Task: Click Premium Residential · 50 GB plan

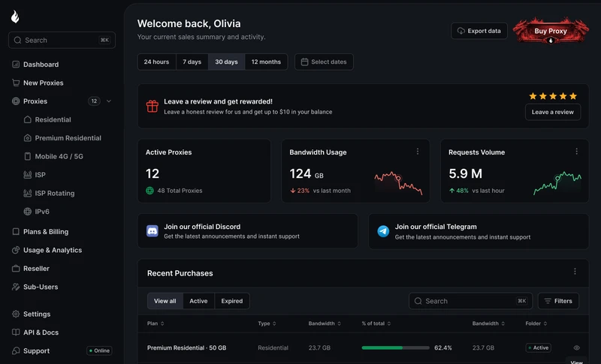Action: click(186, 348)
